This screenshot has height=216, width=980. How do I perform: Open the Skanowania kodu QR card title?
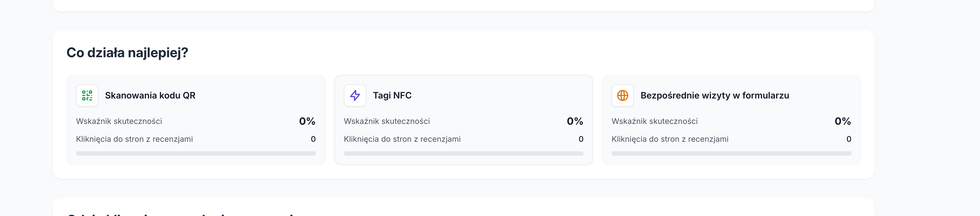pyautogui.click(x=150, y=95)
